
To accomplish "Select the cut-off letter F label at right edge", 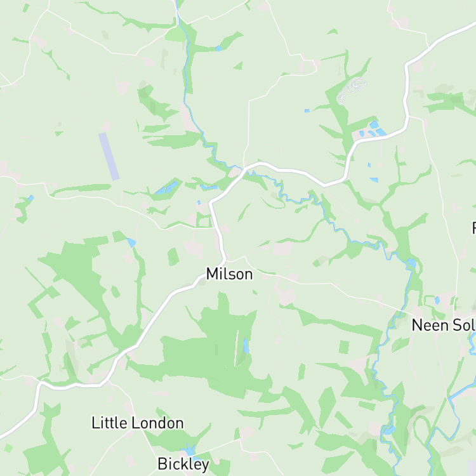I will tap(473, 228).
